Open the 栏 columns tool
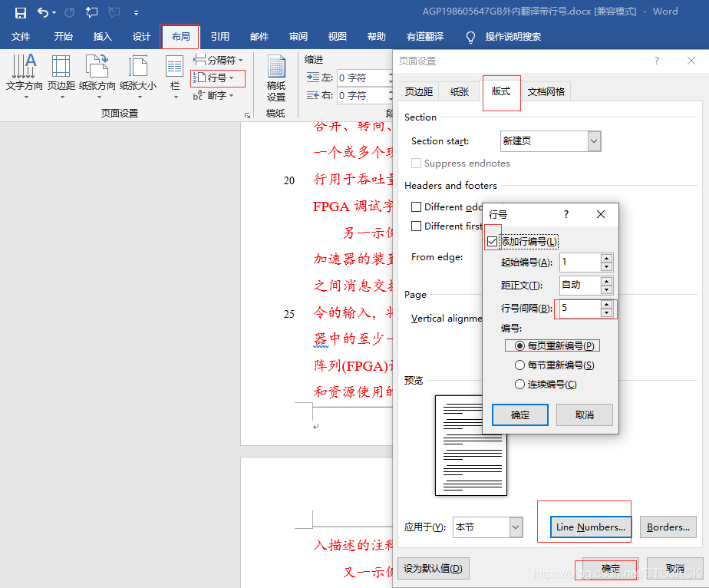This screenshot has height=588, width=709. pyautogui.click(x=174, y=76)
